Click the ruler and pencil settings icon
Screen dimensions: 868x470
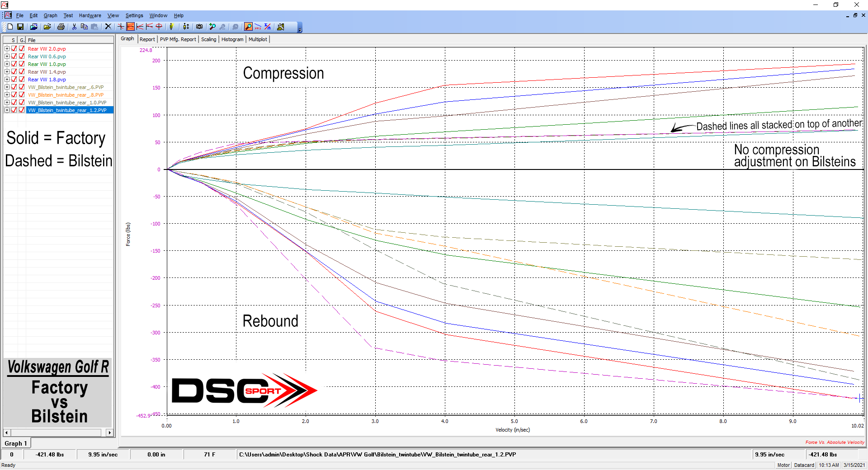tap(281, 27)
